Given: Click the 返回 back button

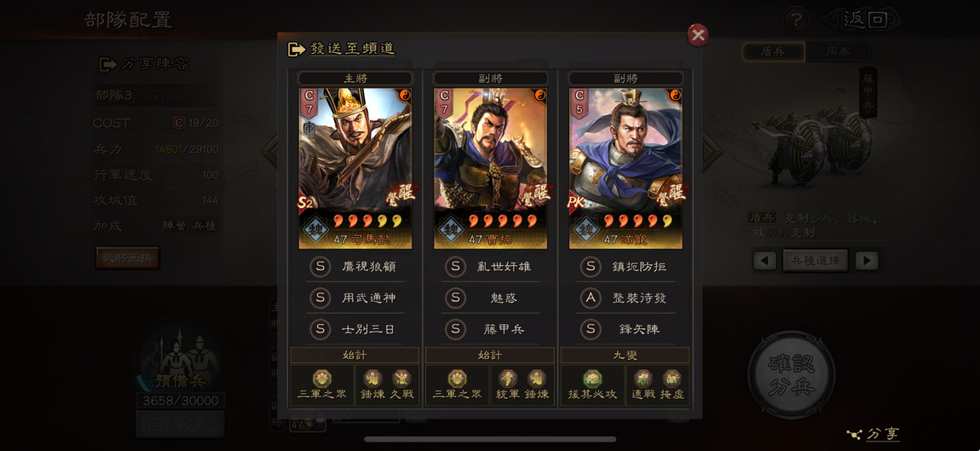Looking at the screenshot, I should [x=864, y=20].
